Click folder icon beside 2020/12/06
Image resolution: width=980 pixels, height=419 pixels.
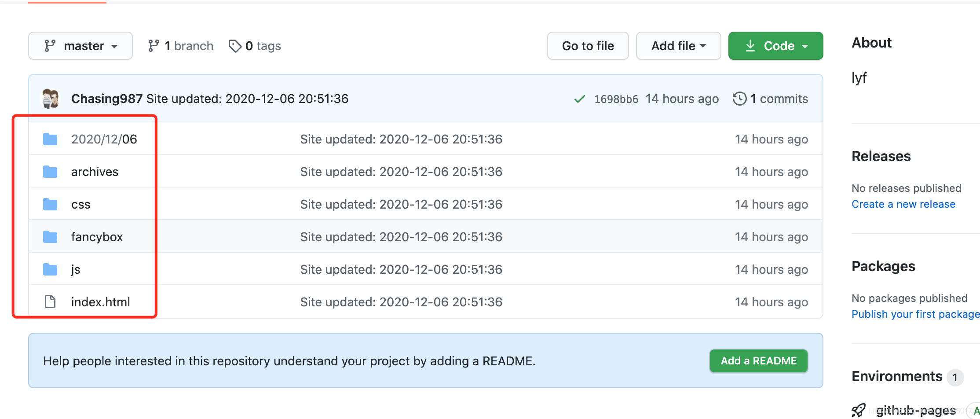pos(50,139)
